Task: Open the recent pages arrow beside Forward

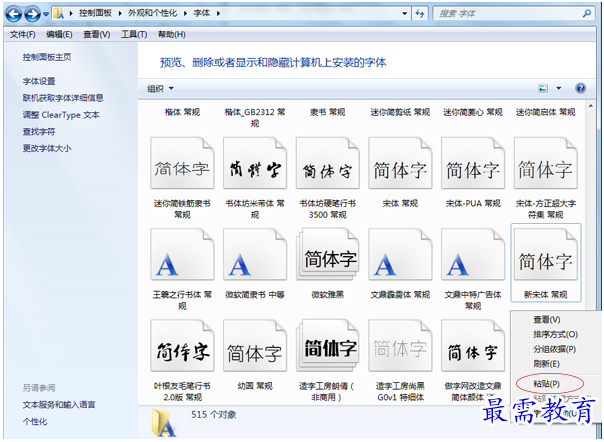Action: 46,14
